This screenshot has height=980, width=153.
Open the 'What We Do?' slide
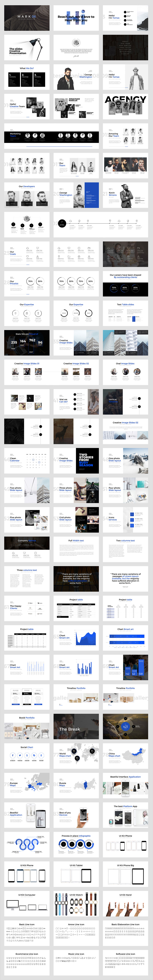(x=27, y=77)
